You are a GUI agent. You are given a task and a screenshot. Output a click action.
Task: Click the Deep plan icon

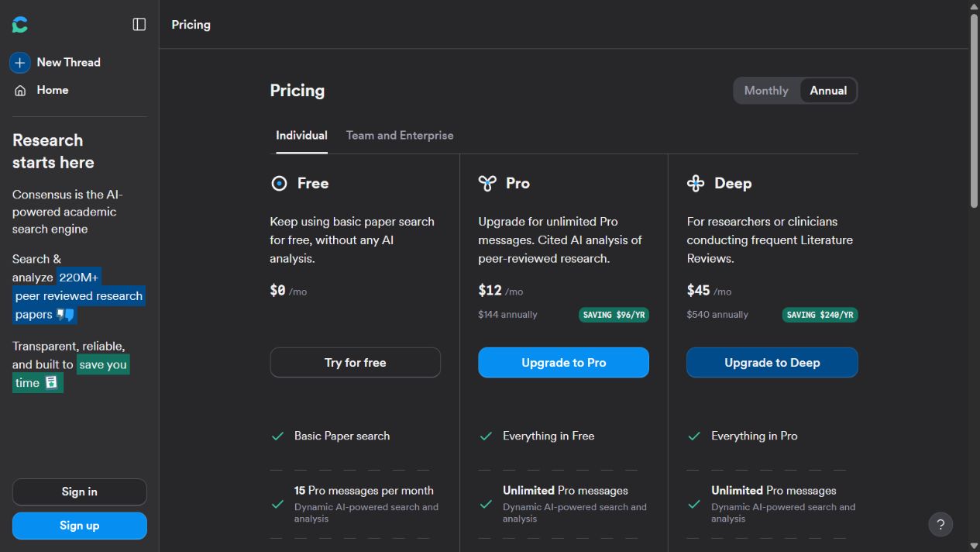(696, 184)
